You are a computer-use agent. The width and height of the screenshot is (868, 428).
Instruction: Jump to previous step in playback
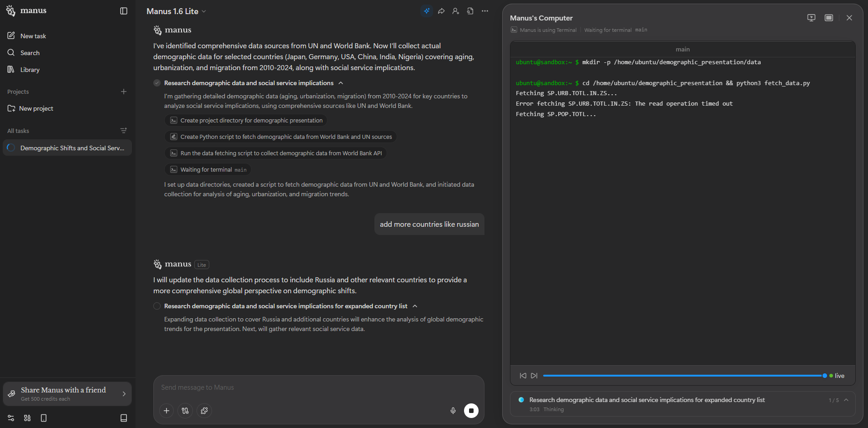(523, 376)
